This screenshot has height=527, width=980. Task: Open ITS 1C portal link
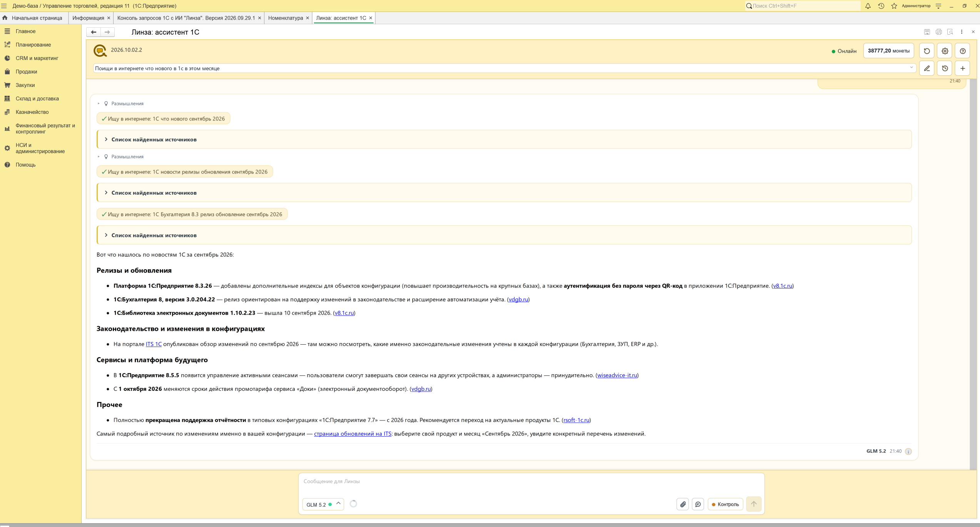coord(154,344)
